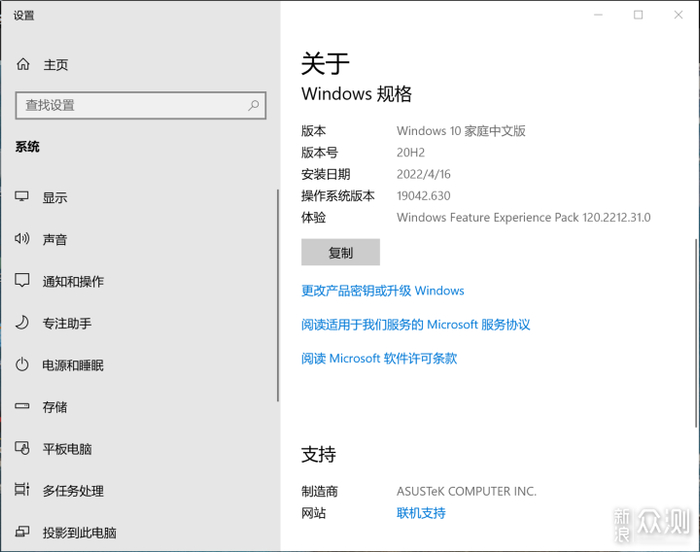Viewport: 700px width, 552px height.
Task: Maximize the 设置 window
Action: click(x=638, y=15)
